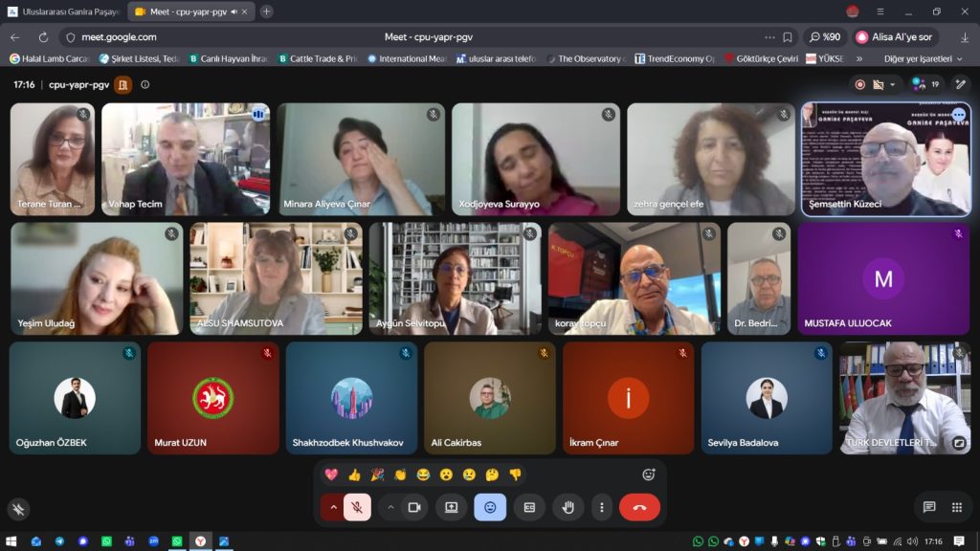Open the Windows Start menu
This screenshot has height=551, width=980.
pos(11,541)
